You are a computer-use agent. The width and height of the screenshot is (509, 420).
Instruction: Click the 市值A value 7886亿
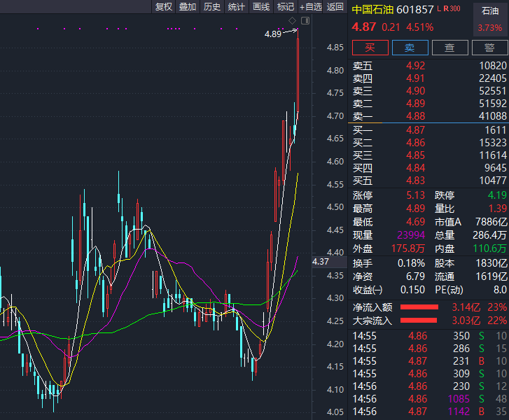pyautogui.click(x=491, y=222)
